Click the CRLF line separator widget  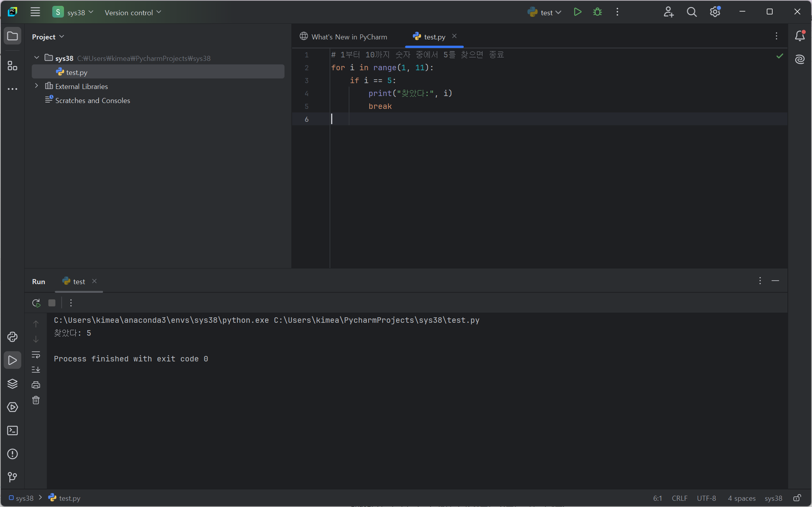(x=679, y=498)
